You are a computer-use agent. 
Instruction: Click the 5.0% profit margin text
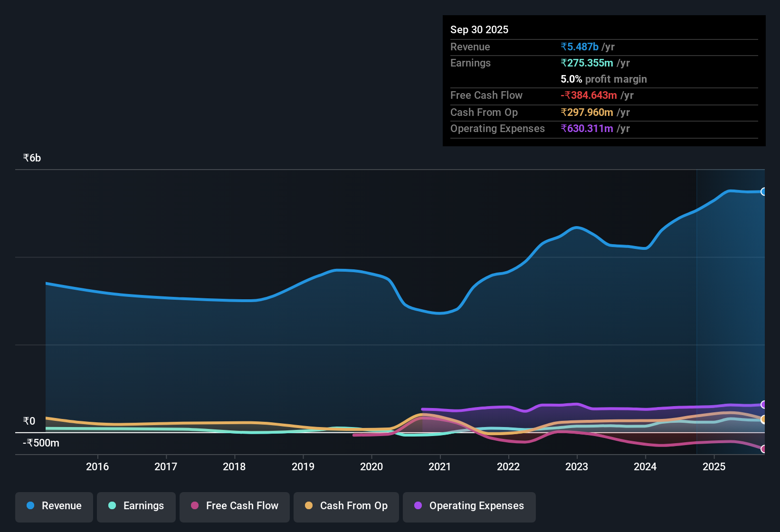click(604, 79)
